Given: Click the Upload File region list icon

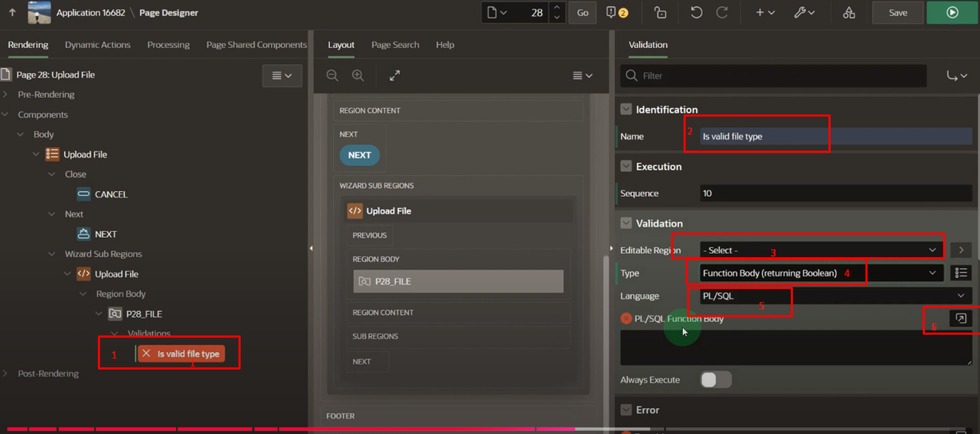Looking at the screenshot, I should click(52, 154).
